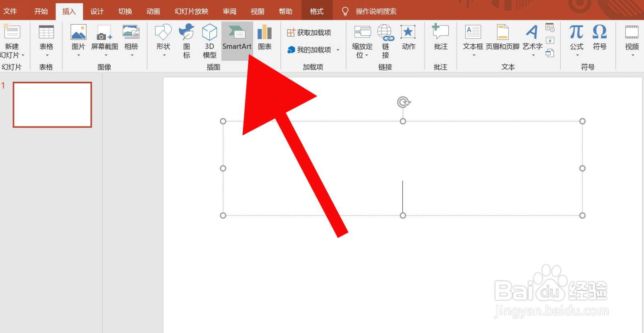Select slide 1 thumbnail in the panel
The image size is (644, 333).
(x=52, y=105)
